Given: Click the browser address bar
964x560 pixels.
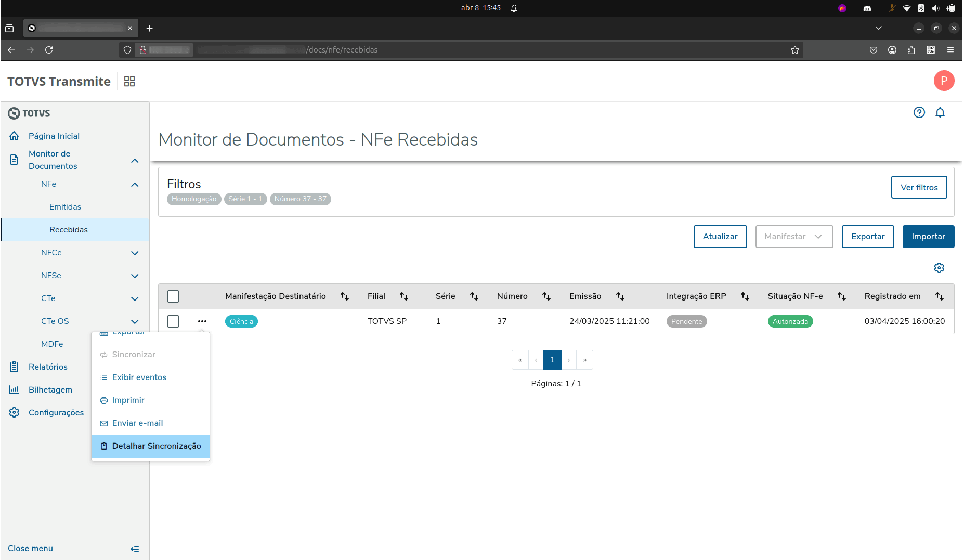Looking at the screenshot, I should click(461, 50).
